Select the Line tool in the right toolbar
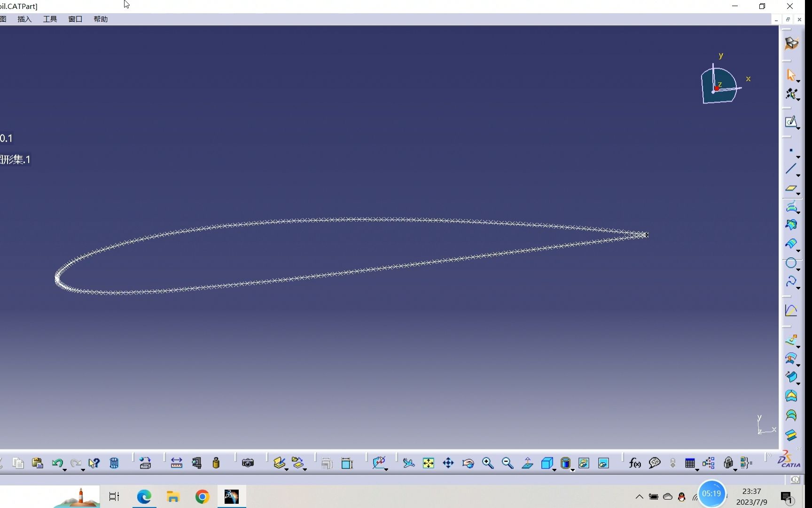This screenshot has height=508, width=812. click(x=792, y=168)
